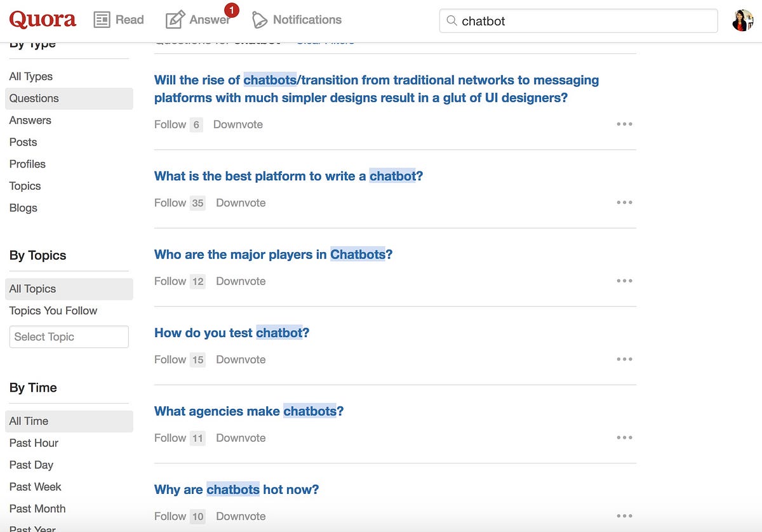Focus the chatbot search field

coord(578,21)
